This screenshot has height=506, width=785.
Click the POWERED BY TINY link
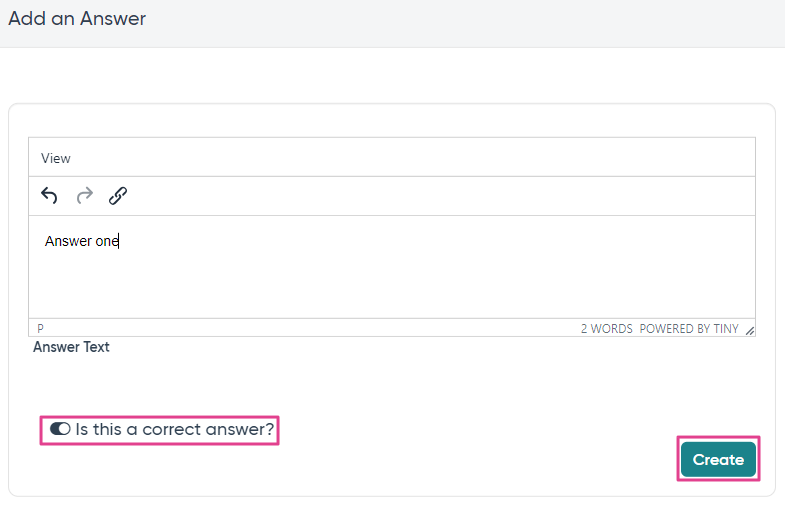pyautogui.click(x=689, y=329)
